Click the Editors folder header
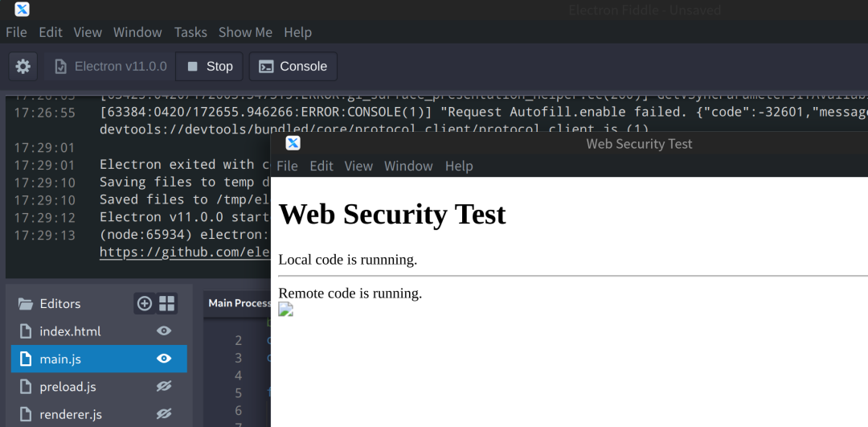Screen dimensions: 868x427 coord(49,303)
